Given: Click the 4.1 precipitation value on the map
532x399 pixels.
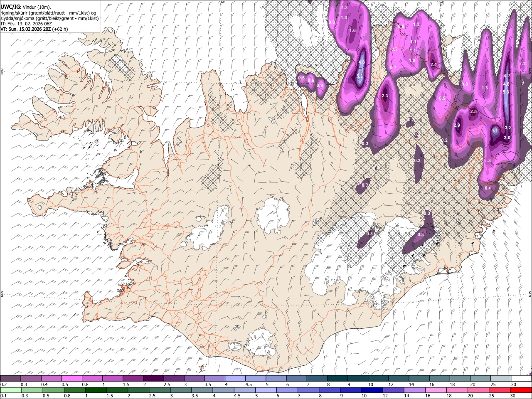Looking at the screenshot, I should tap(495, 131).
